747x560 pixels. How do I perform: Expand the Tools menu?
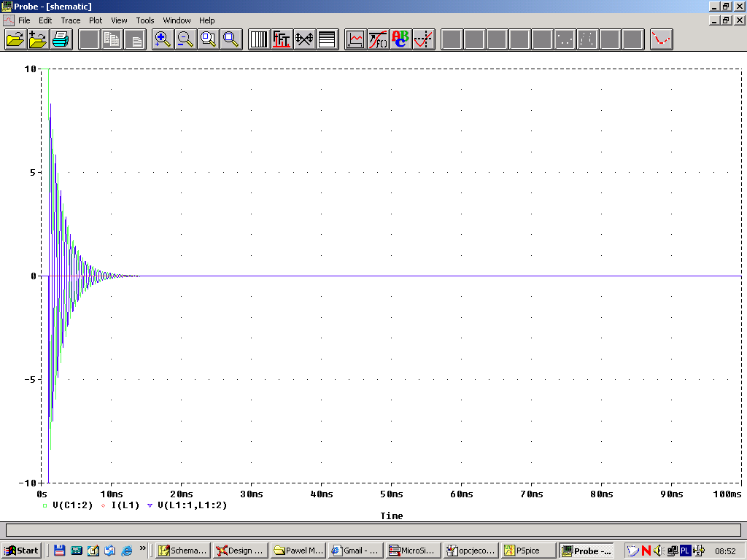pos(145,20)
